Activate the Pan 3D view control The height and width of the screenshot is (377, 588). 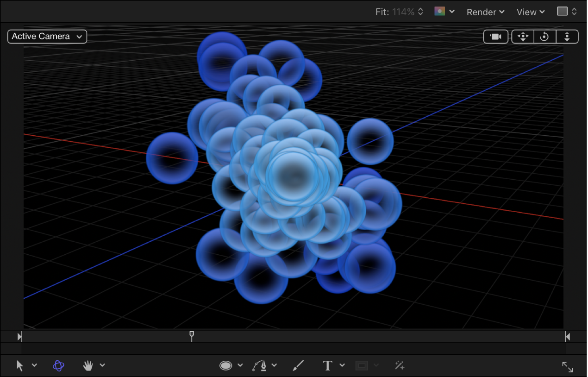(522, 36)
